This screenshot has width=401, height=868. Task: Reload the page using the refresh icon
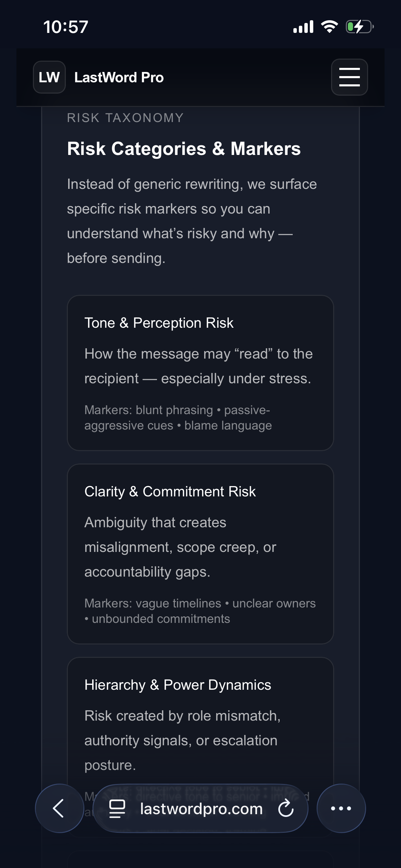(x=285, y=809)
